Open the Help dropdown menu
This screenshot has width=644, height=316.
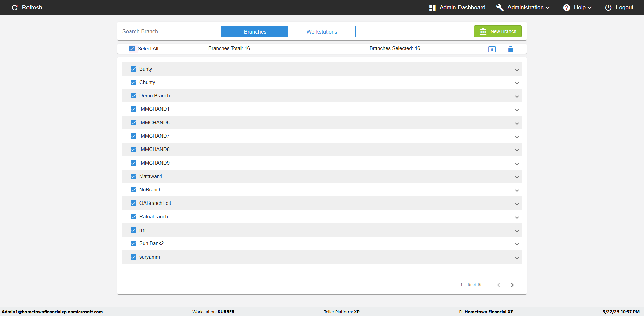[x=577, y=7]
